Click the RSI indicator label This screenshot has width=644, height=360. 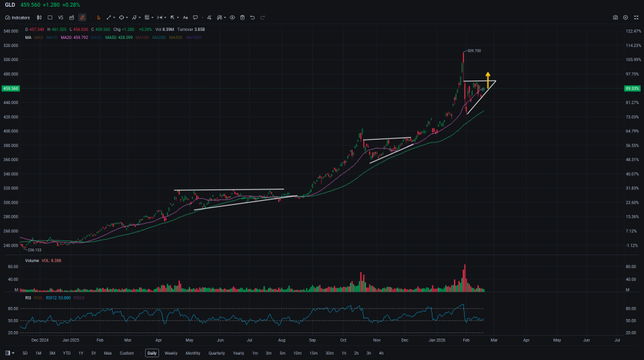pos(28,298)
